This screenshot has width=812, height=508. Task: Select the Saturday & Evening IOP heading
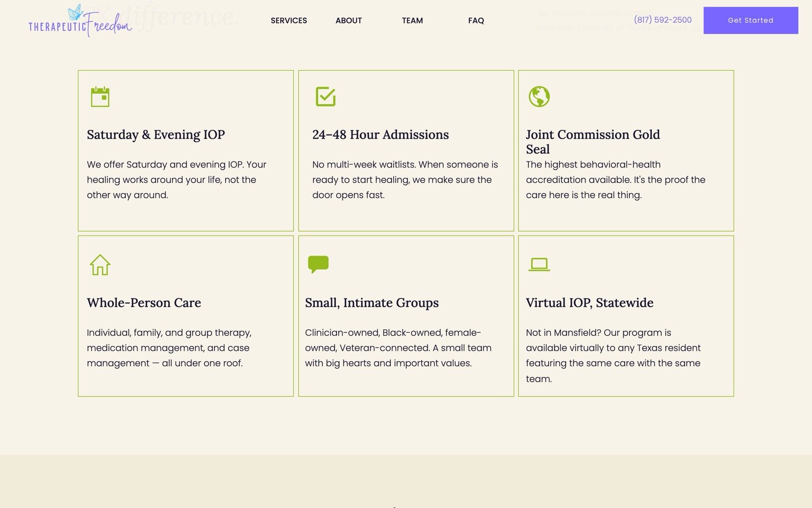156,135
